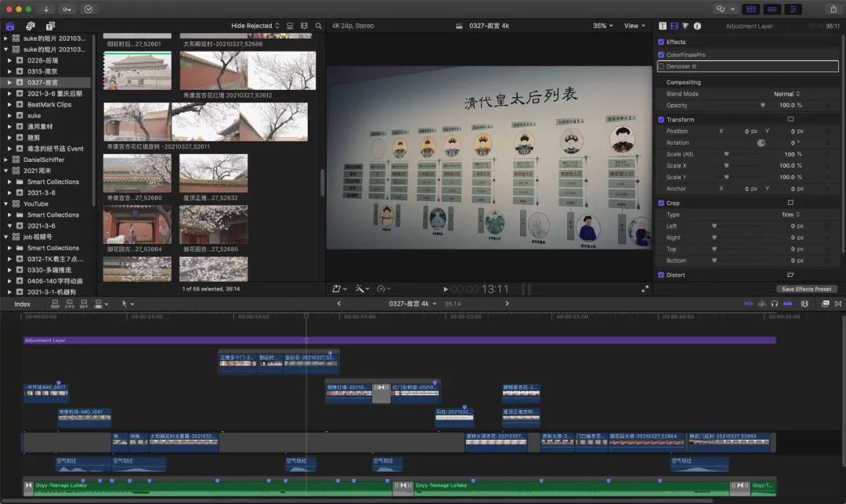Screen dimensions: 846x504
Task: Toggle the Crop checkbox
Action: click(661, 203)
